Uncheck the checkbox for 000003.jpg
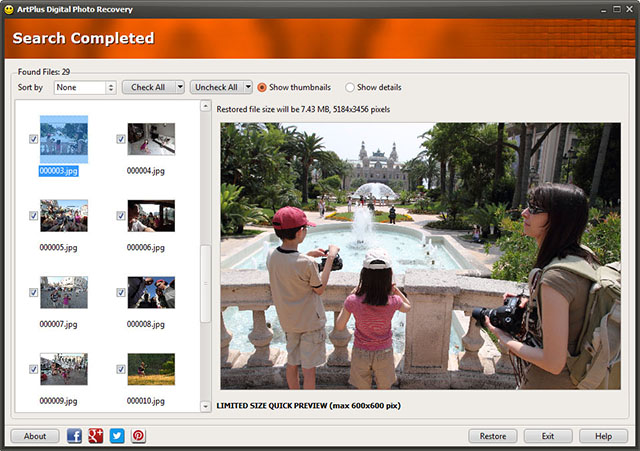 click(34, 139)
